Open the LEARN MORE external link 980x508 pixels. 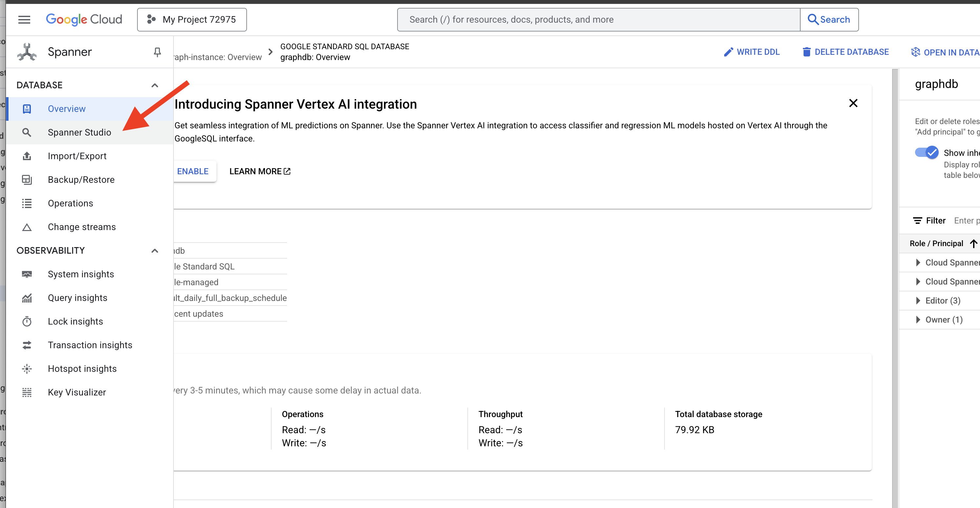tap(259, 171)
